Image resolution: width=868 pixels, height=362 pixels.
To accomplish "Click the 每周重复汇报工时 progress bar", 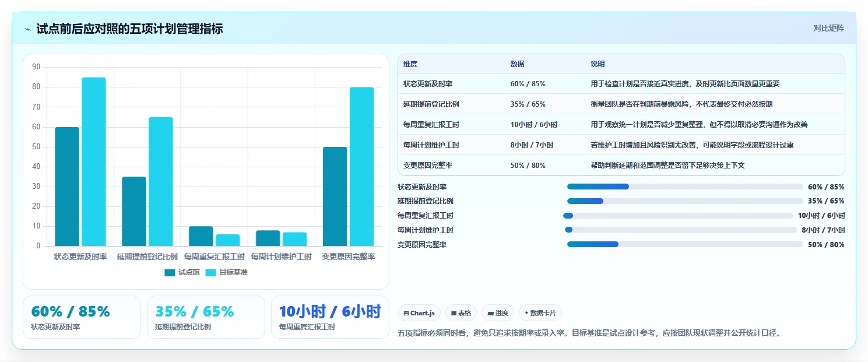I will [x=678, y=216].
